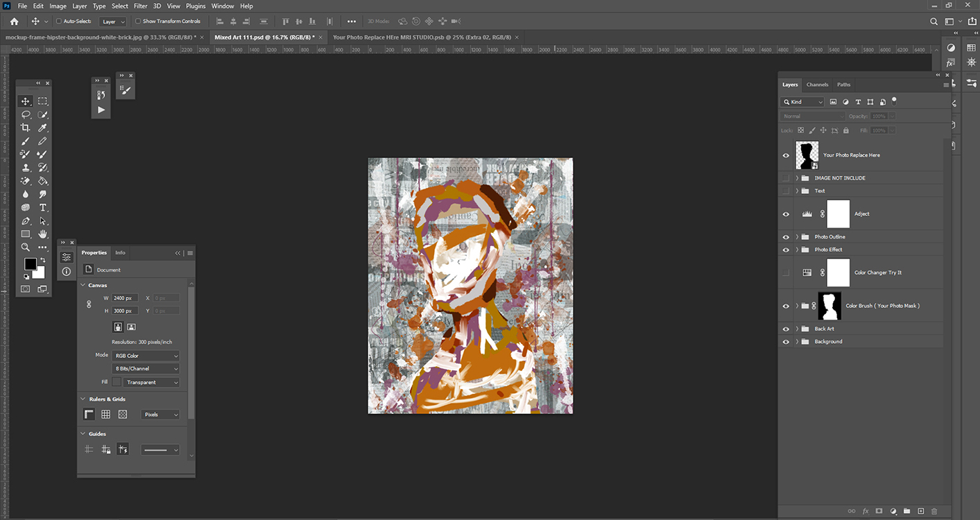
Task: Add layer style with the fx button
Action: click(865, 511)
